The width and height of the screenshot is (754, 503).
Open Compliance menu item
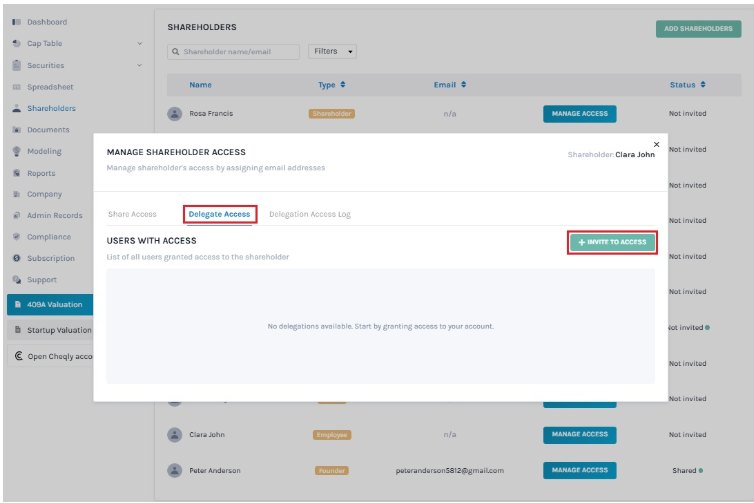(49, 237)
